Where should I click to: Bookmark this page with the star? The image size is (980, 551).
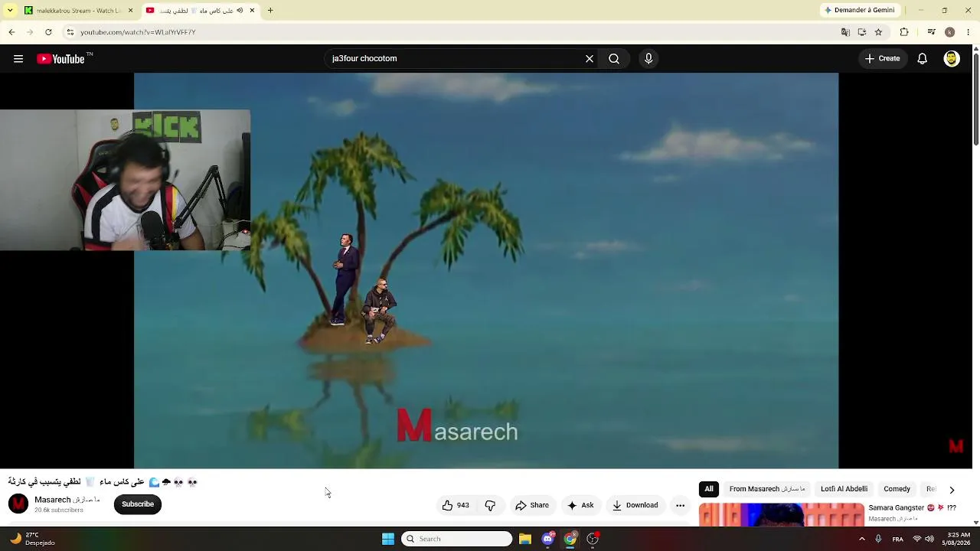878,32
